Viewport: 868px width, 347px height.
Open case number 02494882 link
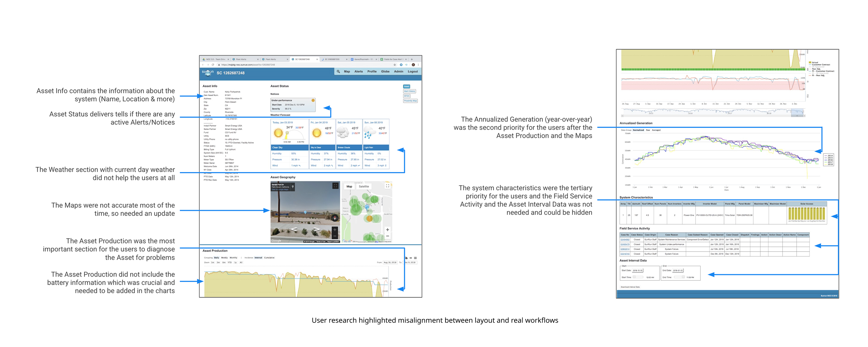(x=625, y=239)
